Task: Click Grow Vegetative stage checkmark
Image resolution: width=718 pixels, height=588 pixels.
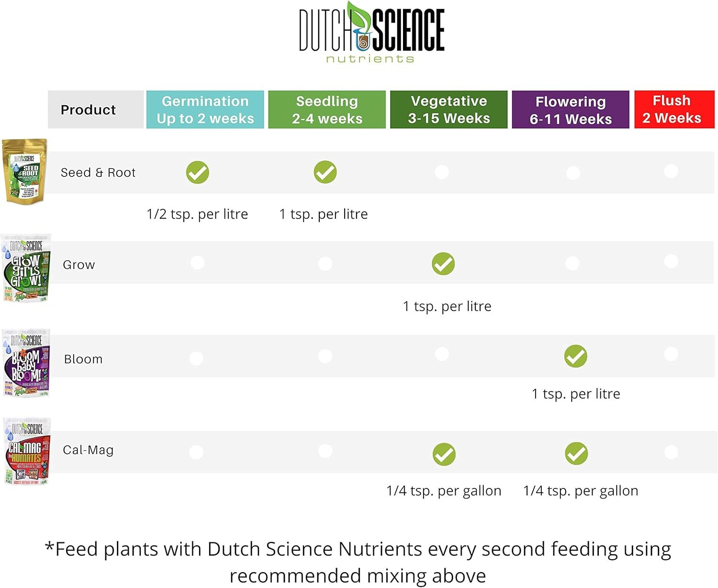Action: pos(443,264)
